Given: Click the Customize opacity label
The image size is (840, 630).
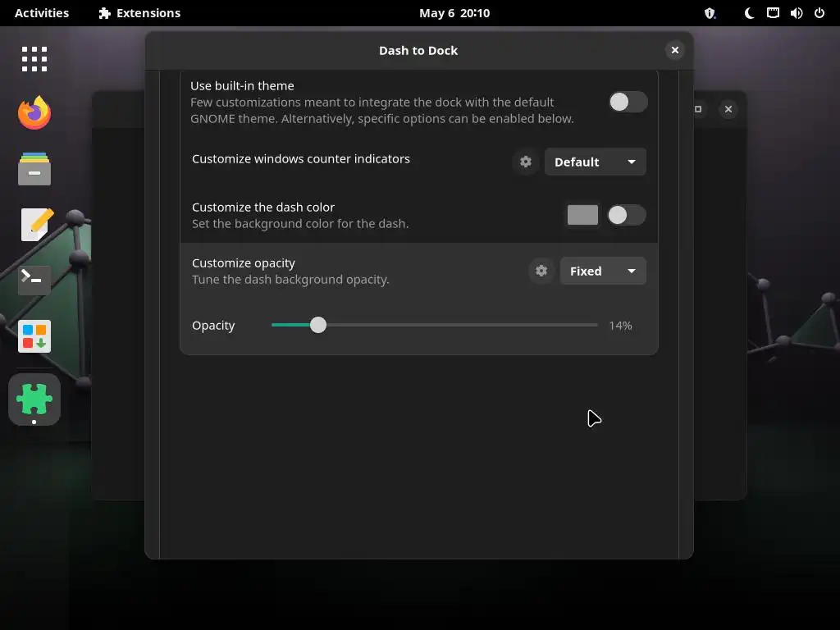Looking at the screenshot, I should tap(243, 263).
